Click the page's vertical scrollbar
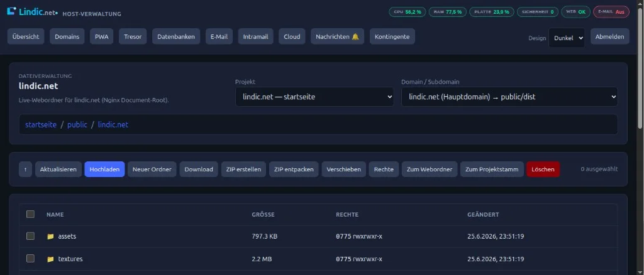The height and width of the screenshot is (275, 644). tap(641, 68)
